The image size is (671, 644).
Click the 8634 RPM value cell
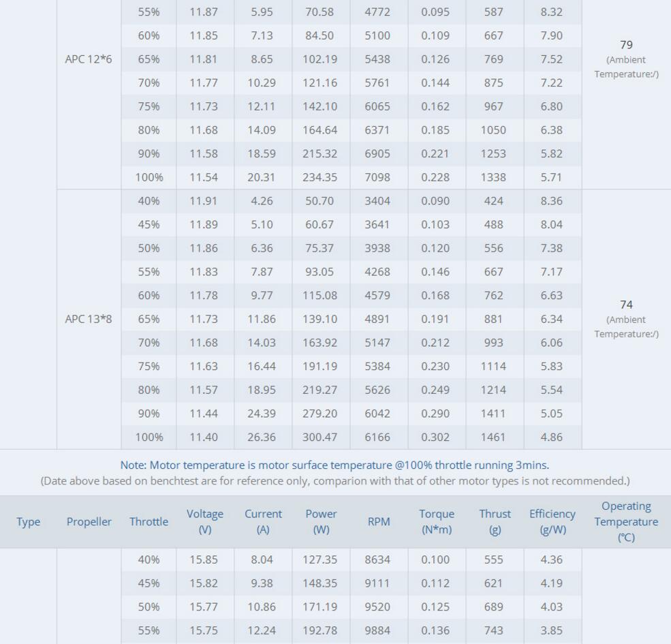pos(377,559)
